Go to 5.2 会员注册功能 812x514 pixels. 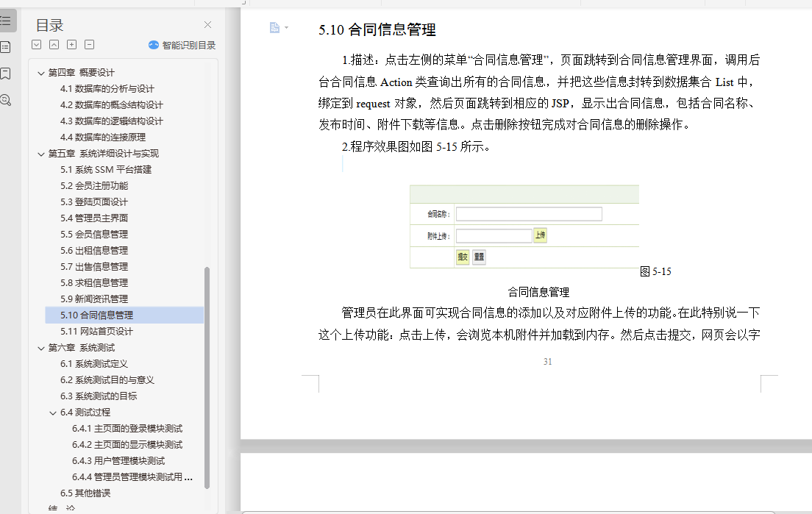(93, 185)
